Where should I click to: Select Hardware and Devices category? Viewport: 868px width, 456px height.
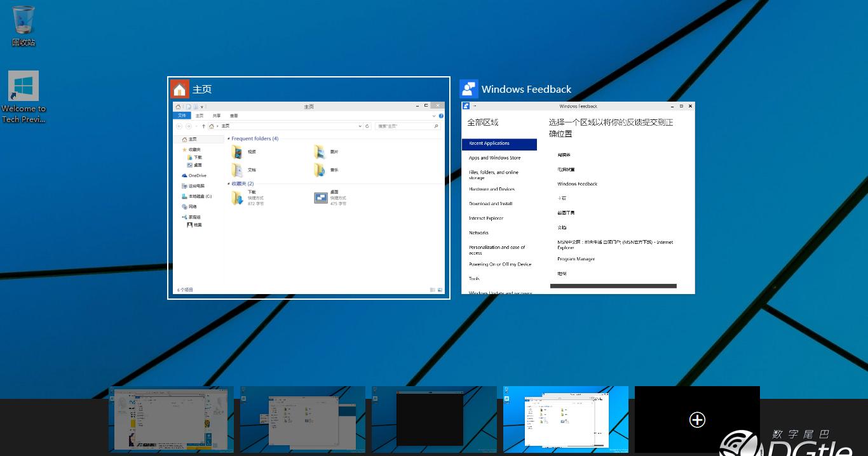[x=492, y=189]
